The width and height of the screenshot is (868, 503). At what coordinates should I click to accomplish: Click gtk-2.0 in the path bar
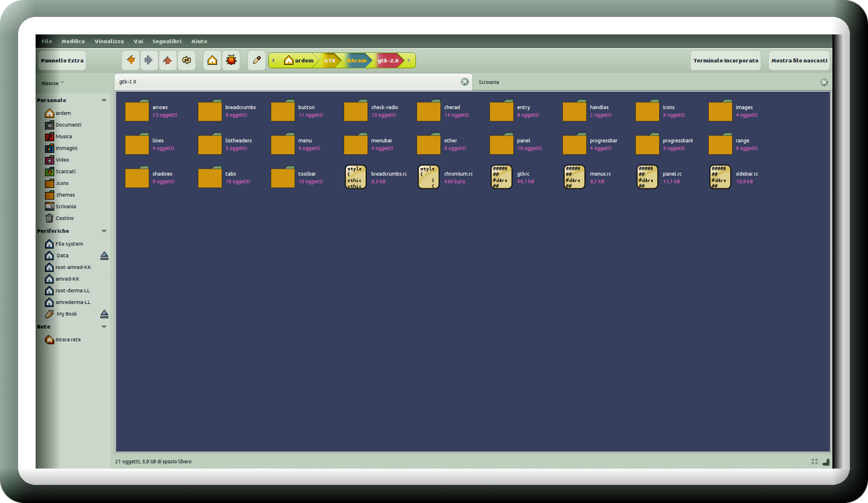click(x=388, y=60)
